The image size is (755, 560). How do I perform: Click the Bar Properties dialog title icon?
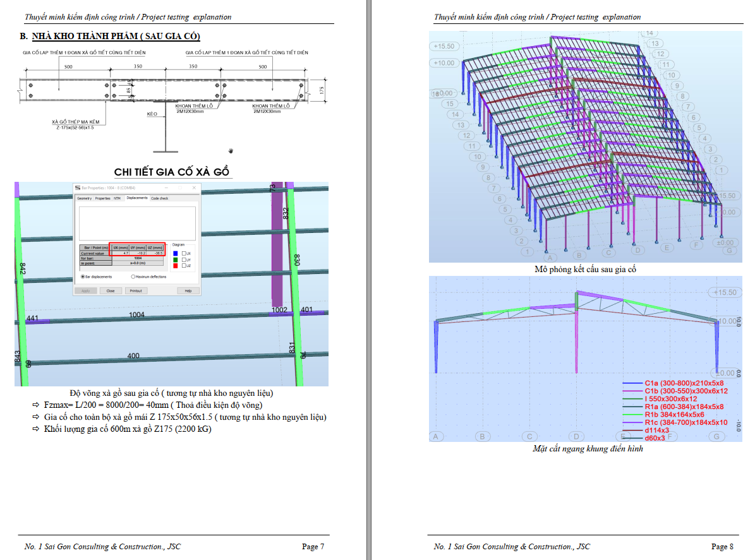pyautogui.click(x=78, y=188)
